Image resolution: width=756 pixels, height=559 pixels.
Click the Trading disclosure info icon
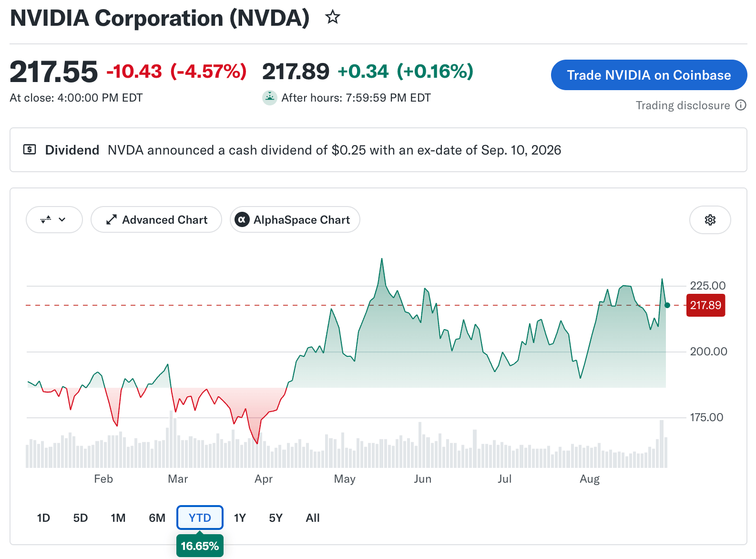741,105
